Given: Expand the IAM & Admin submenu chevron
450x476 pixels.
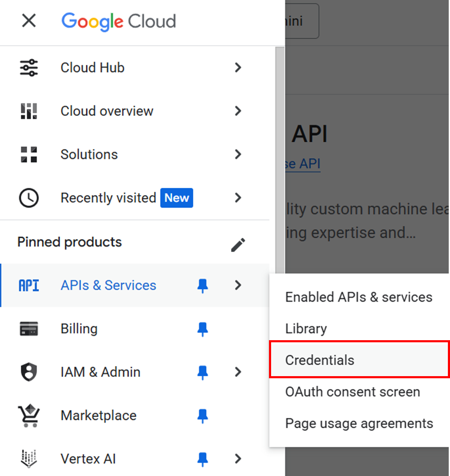Looking at the screenshot, I should pos(238,372).
